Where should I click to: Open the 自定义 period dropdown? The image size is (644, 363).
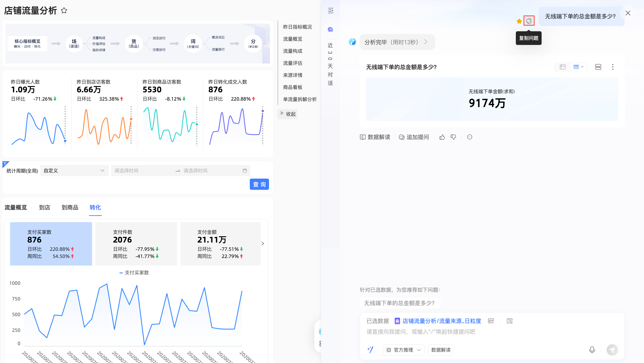coord(74,171)
